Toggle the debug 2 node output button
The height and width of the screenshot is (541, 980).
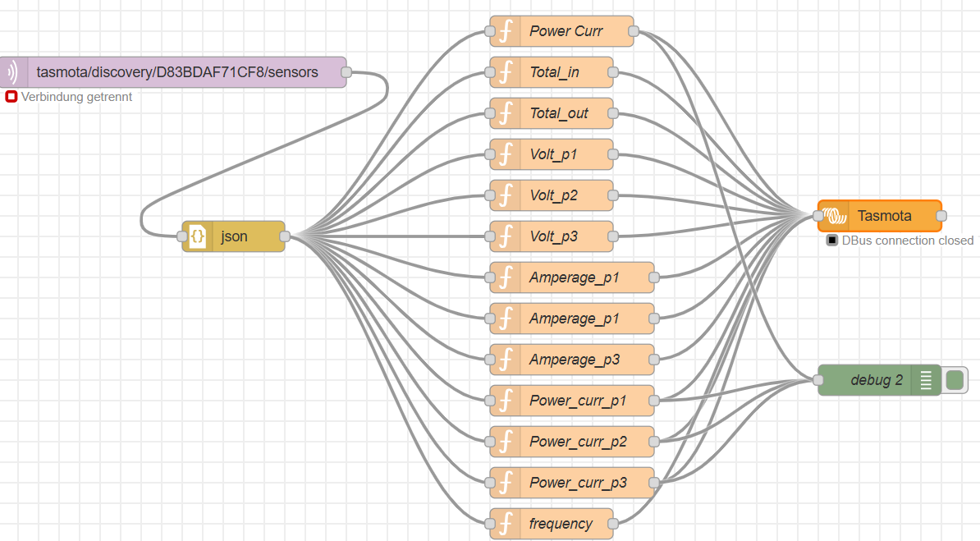pyautogui.click(x=955, y=379)
